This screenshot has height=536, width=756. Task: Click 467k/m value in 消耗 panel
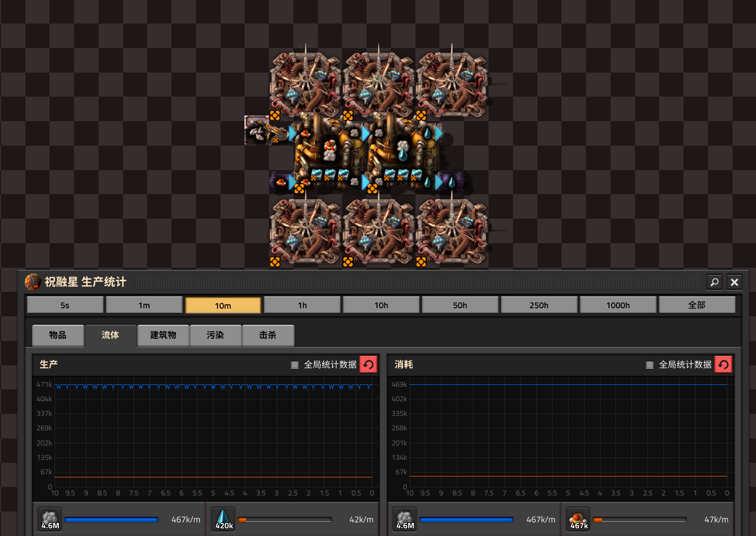point(541,519)
